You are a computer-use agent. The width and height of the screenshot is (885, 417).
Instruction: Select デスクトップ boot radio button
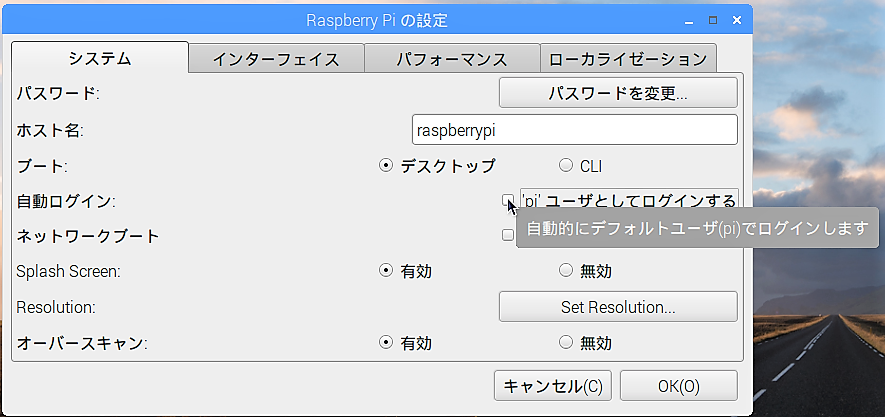(385, 166)
